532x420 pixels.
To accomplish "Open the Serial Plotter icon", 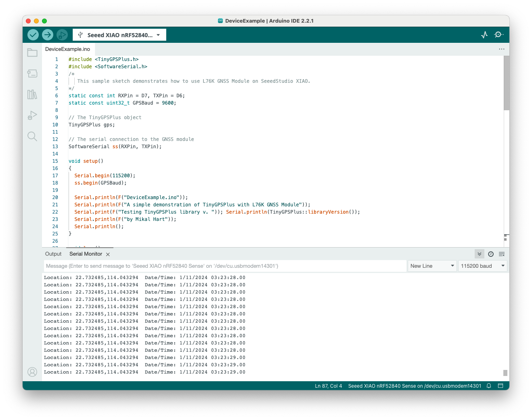I will 484,35.
